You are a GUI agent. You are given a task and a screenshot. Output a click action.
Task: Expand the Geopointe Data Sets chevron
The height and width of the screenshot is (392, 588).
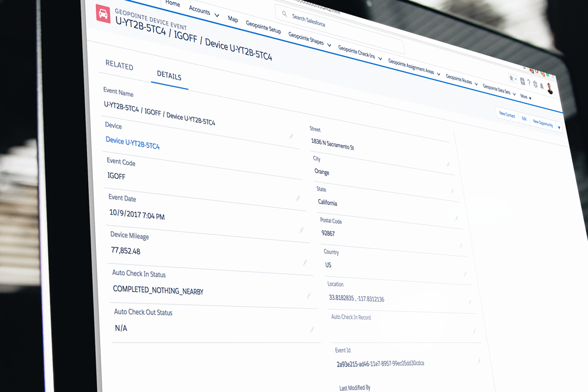point(514,93)
